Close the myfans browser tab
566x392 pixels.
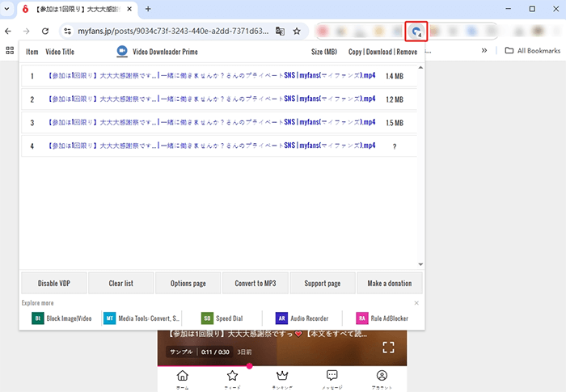pos(129,9)
